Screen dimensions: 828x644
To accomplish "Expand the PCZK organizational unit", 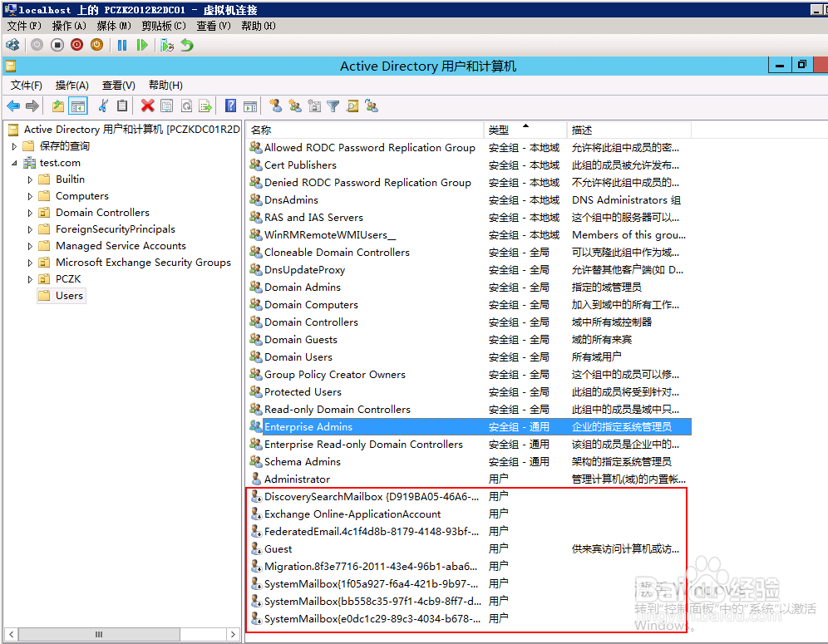I will point(30,279).
